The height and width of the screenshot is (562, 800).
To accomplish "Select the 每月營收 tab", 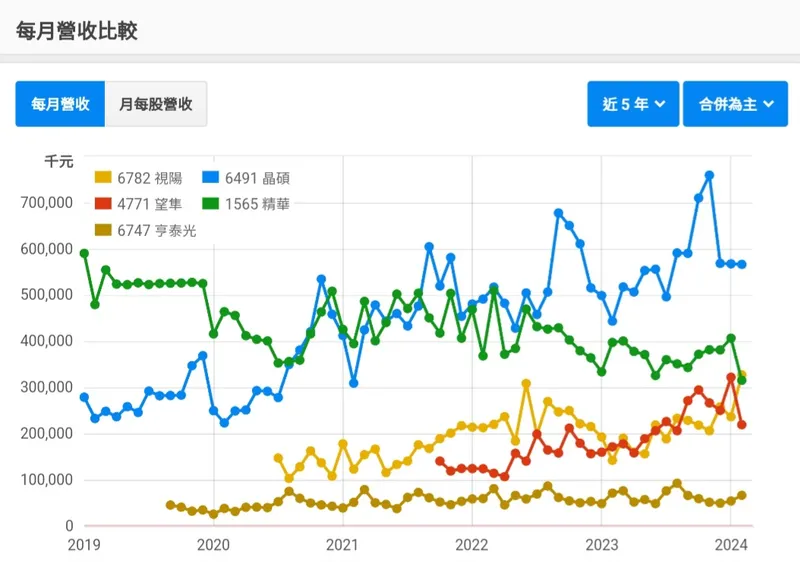I will (x=60, y=104).
